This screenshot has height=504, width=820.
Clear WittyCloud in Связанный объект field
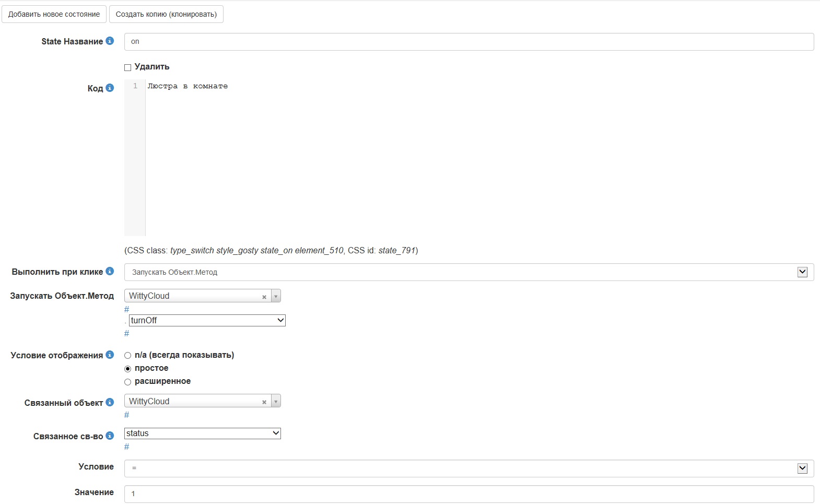[x=264, y=402]
